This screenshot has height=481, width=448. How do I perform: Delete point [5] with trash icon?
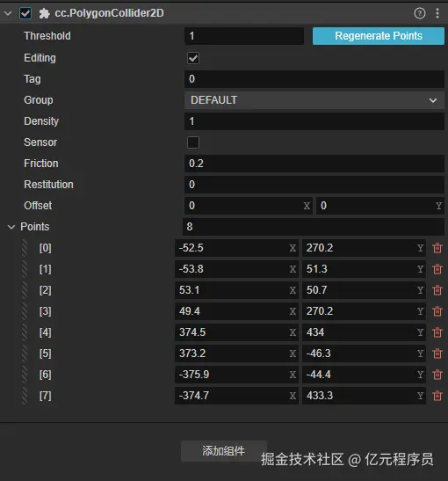[x=437, y=353]
